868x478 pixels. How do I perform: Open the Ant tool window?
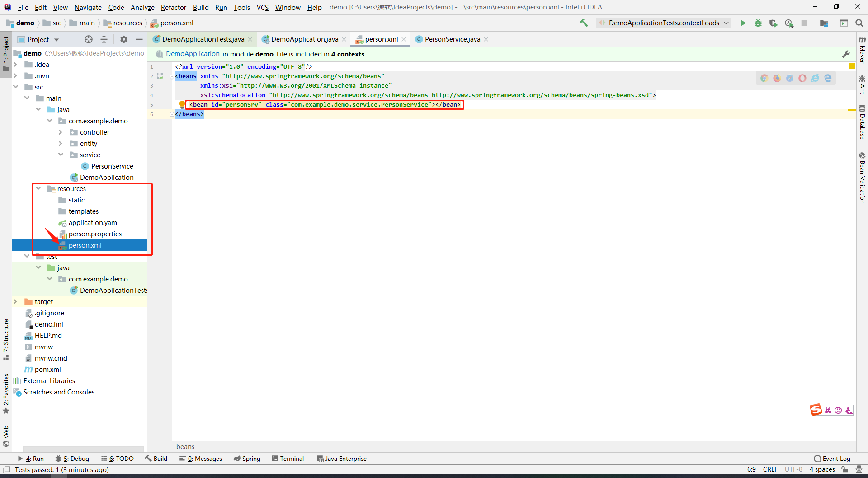(x=862, y=84)
